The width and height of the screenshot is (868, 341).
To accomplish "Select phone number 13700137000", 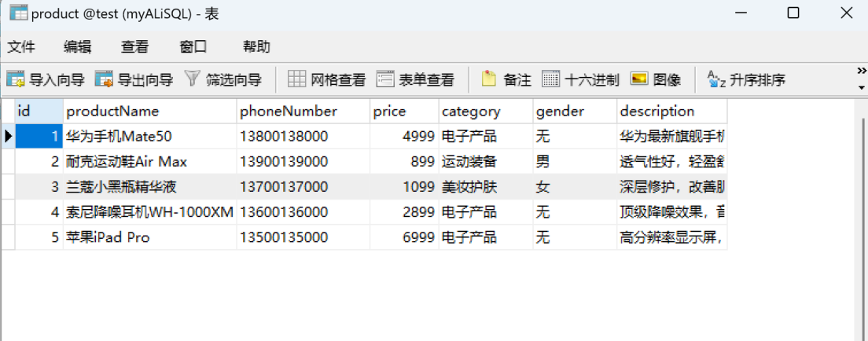I will point(303,187).
